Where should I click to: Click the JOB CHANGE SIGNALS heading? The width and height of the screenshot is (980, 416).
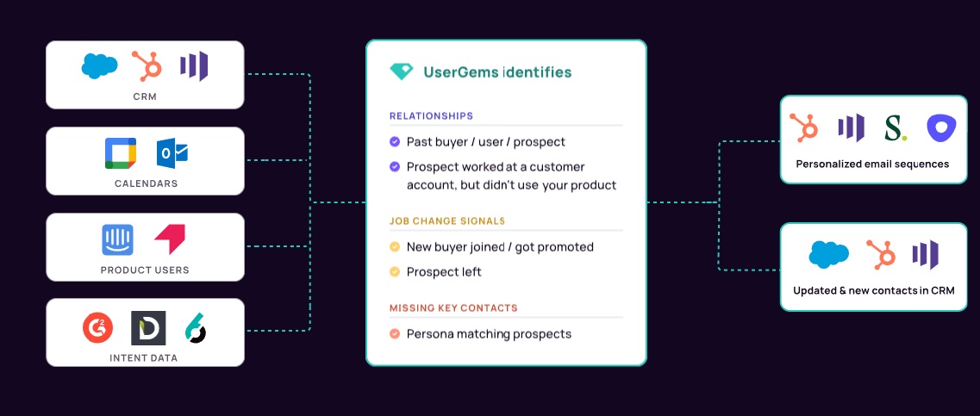coord(446,221)
